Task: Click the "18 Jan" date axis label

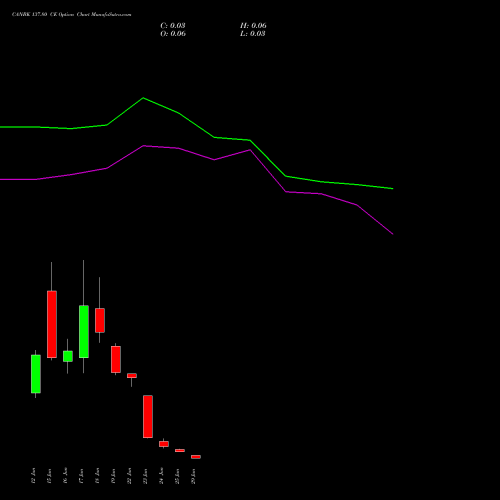Action: (97, 476)
